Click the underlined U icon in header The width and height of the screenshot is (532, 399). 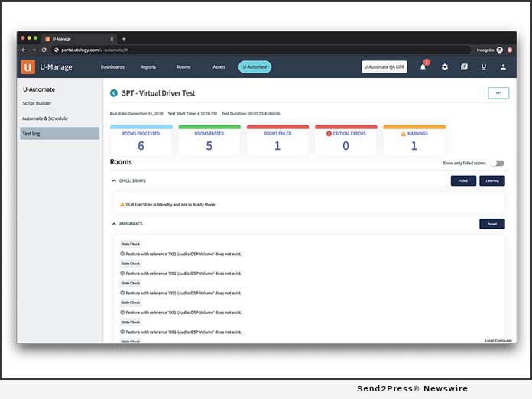[x=483, y=67]
